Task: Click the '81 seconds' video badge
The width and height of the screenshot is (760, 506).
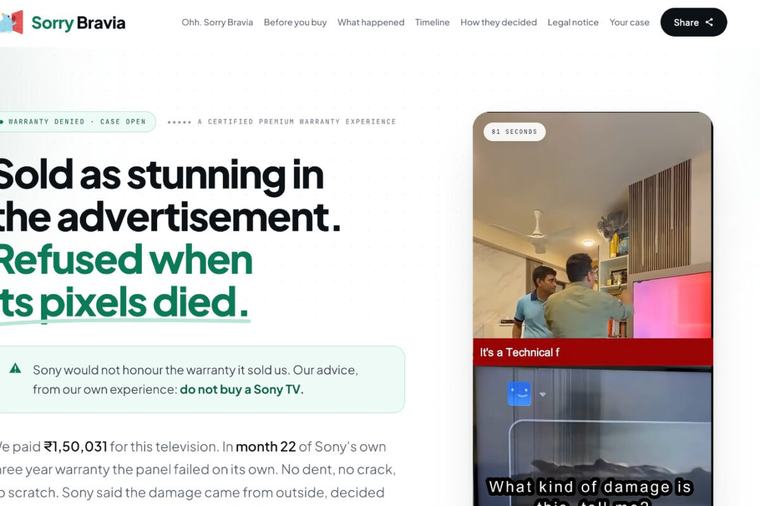Action: (514, 132)
